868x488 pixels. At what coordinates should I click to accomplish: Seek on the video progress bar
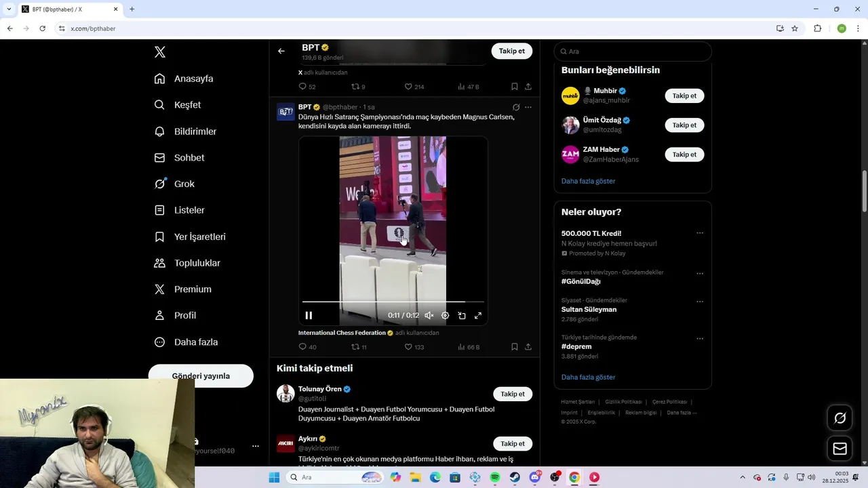393,302
